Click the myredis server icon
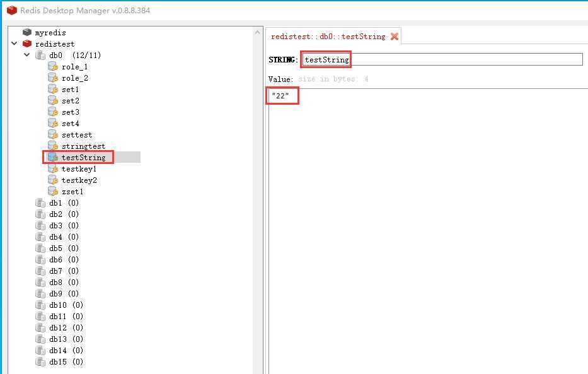Image resolution: width=588 pixels, height=374 pixels. pos(27,32)
